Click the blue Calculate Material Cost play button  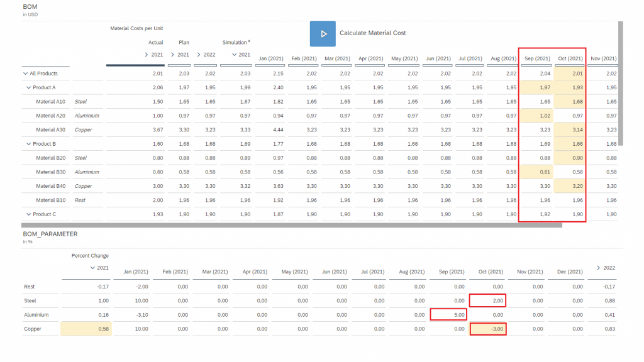(323, 34)
